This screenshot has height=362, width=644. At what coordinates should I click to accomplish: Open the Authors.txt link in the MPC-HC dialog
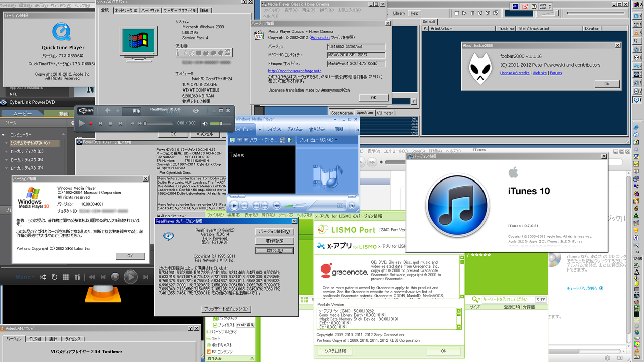[x=320, y=38]
